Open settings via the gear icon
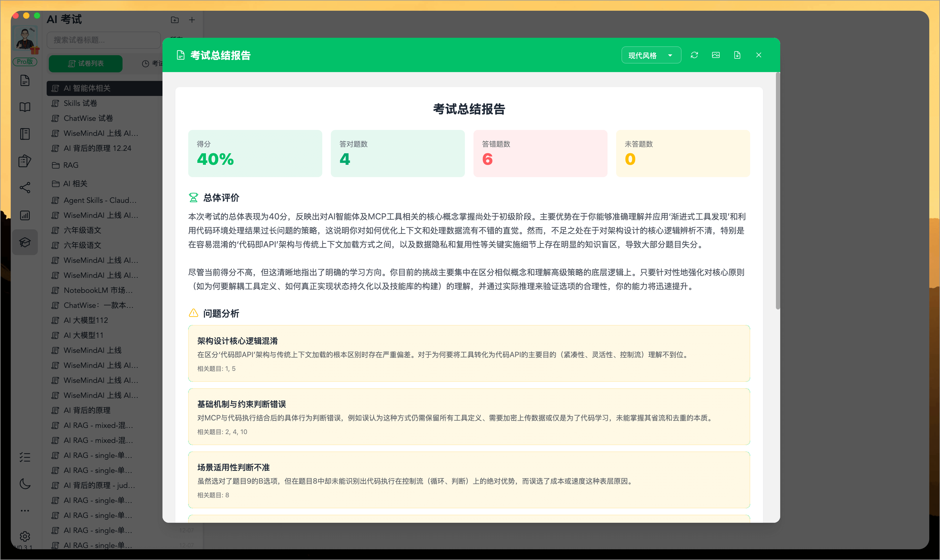 point(25,536)
